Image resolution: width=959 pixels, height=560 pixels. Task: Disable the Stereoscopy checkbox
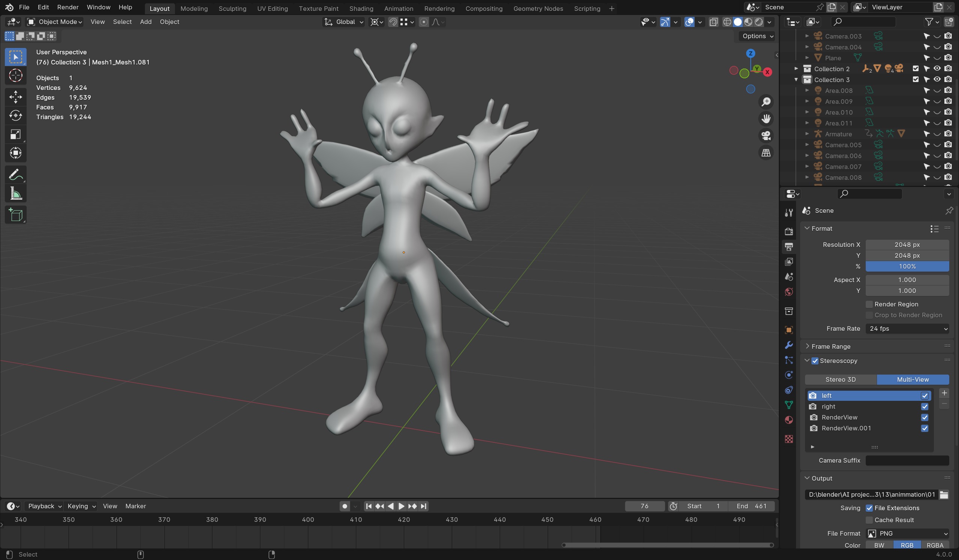[x=814, y=361]
